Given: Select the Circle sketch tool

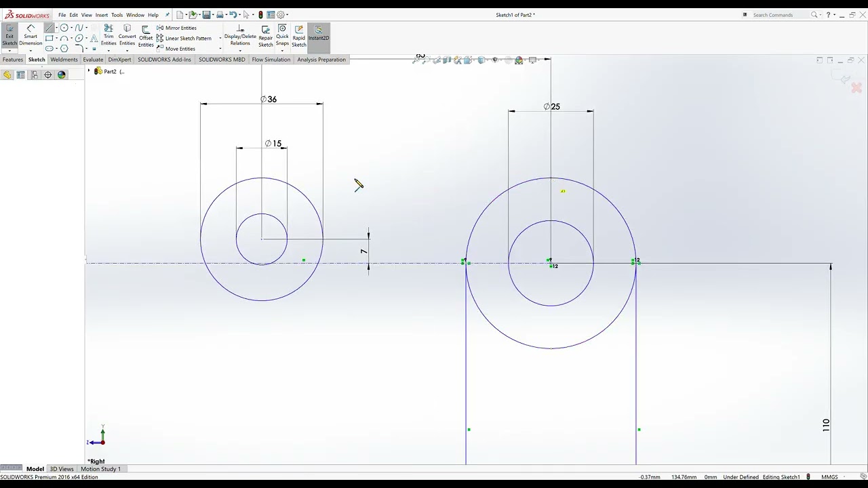Looking at the screenshot, I should coord(64,28).
